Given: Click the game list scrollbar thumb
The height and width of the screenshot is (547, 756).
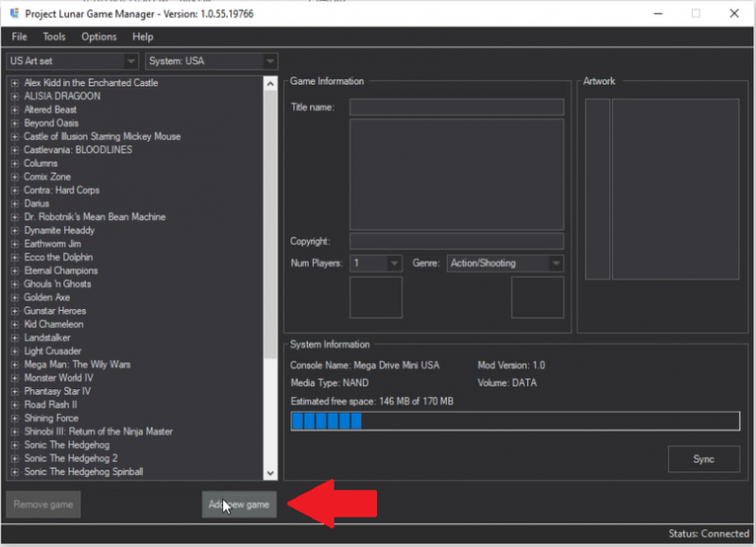Looking at the screenshot, I should (x=270, y=225).
